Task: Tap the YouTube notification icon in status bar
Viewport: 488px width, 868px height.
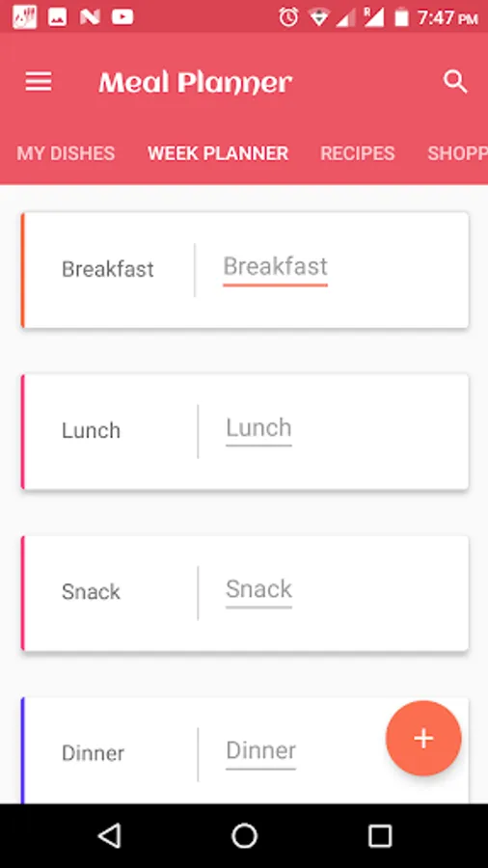Action: pyautogui.click(x=122, y=17)
